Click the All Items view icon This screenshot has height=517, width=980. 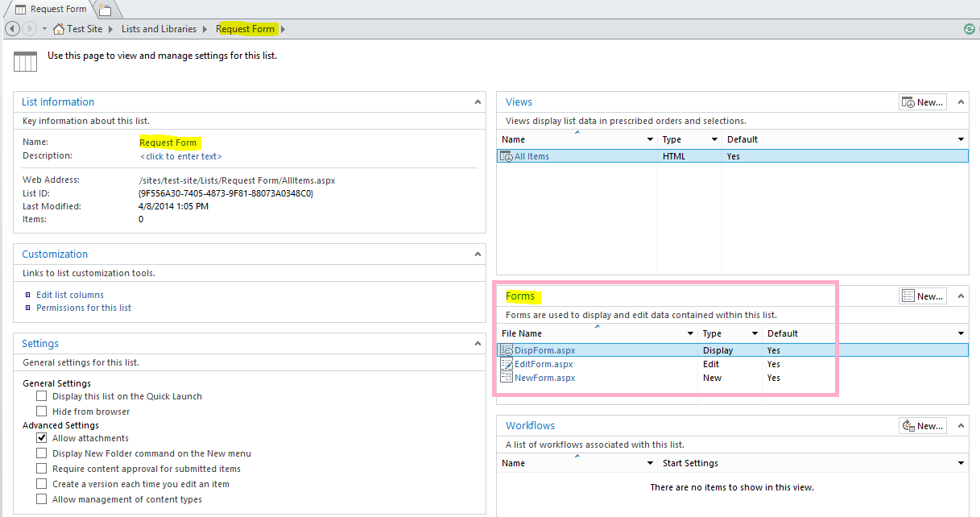[507, 155]
